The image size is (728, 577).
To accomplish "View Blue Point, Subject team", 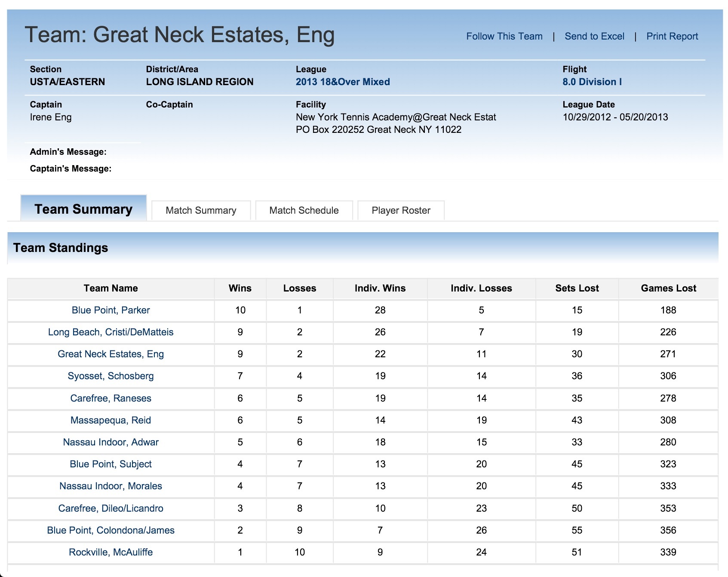I will (x=111, y=464).
